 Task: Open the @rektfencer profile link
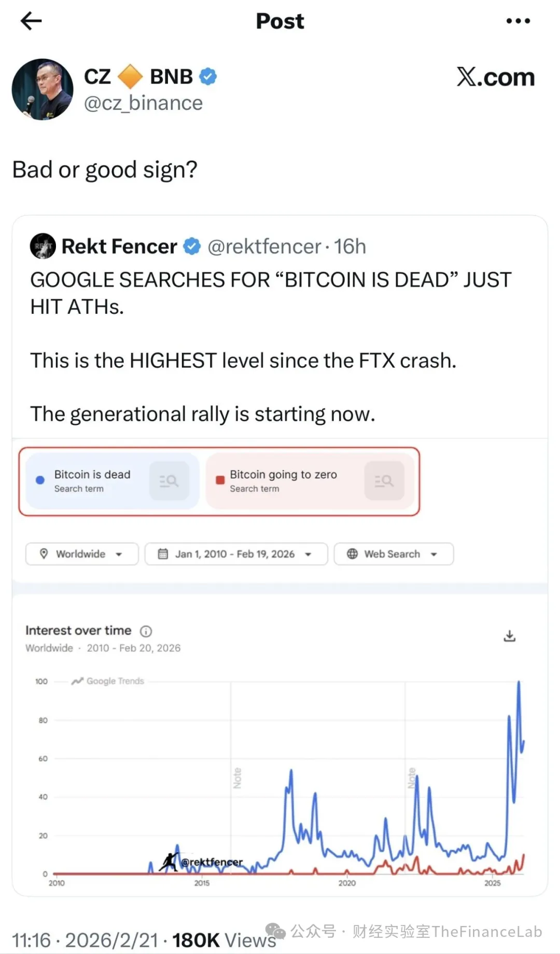pos(264,246)
